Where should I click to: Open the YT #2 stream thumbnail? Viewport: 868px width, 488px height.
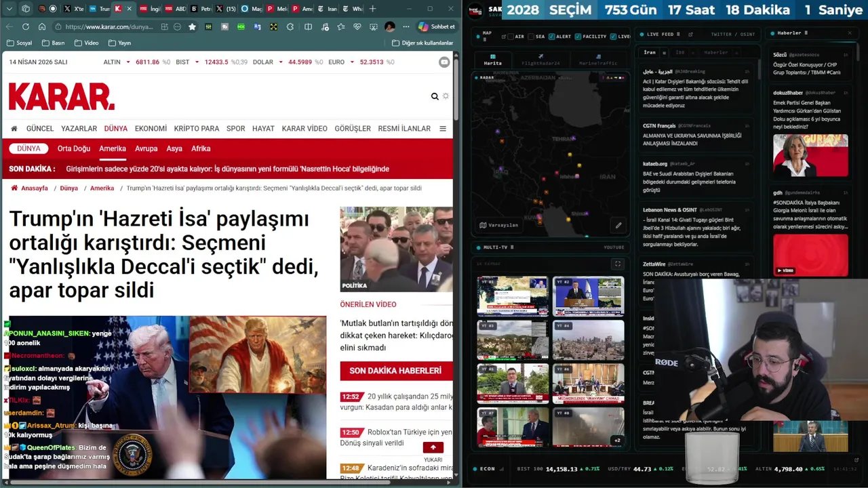click(588, 296)
